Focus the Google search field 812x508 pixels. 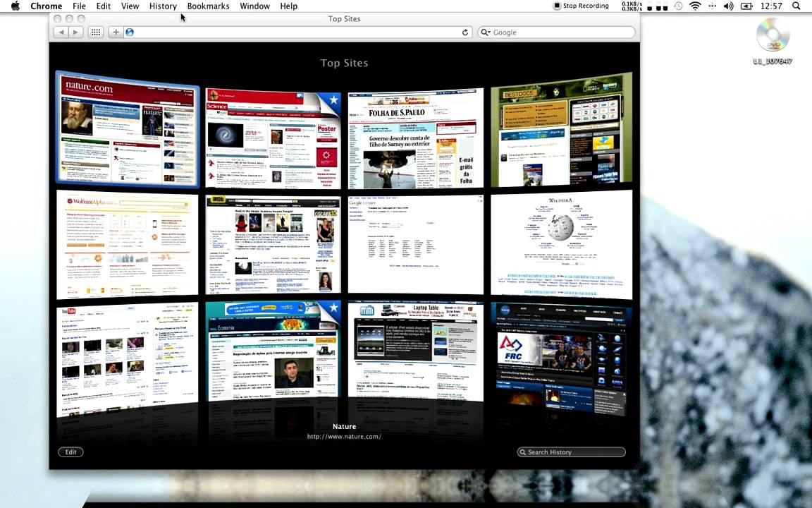pos(556,32)
